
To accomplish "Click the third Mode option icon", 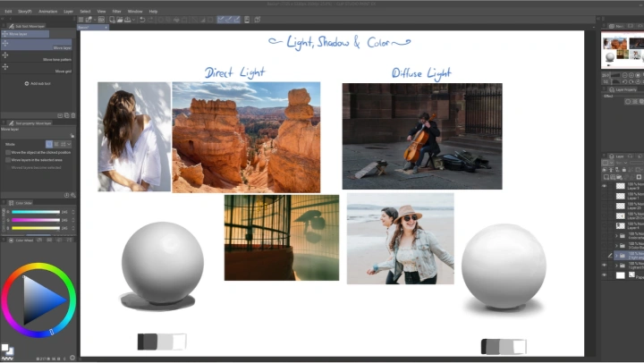I will click(x=63, y=144).
